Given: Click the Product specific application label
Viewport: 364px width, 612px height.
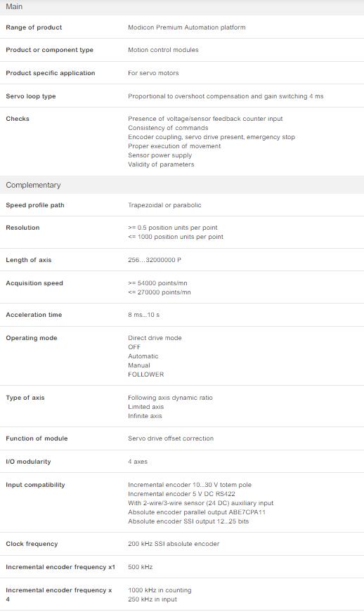Looking at the screenshot, I should click(51, 73).
